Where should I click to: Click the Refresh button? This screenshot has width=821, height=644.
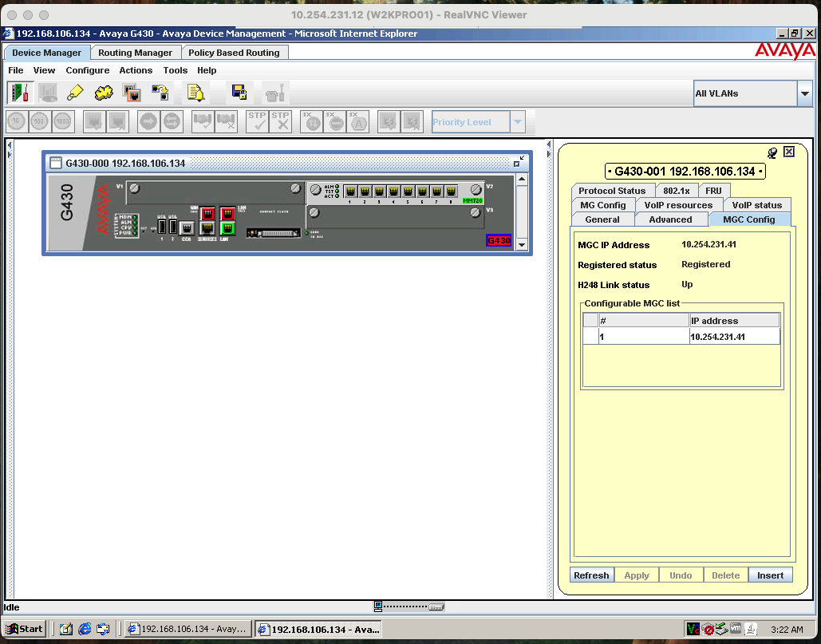pyautogui.click(x=592, y=575)
